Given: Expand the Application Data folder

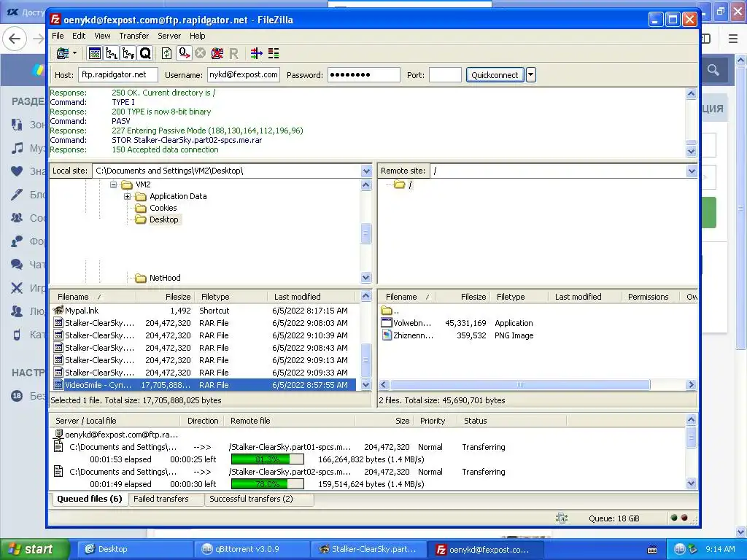Looking at the screenshot, I should 127,196.
